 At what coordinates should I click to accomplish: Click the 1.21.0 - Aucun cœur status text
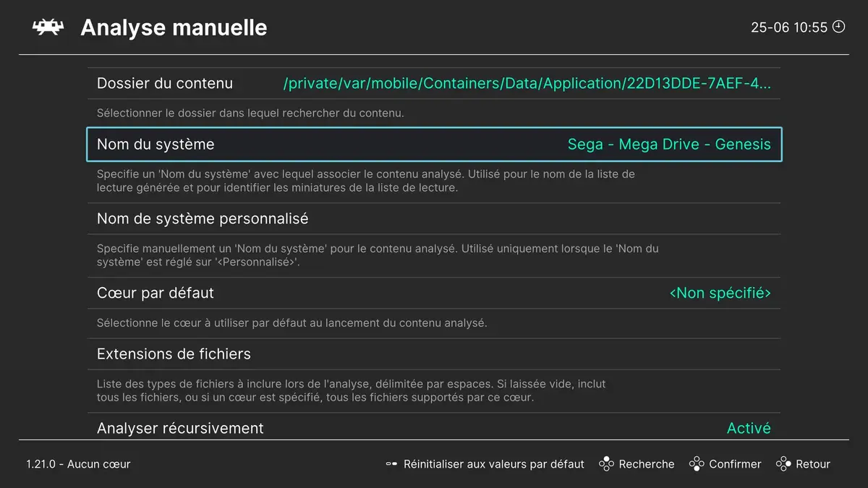pyautogui.click(x=78, y=464)
